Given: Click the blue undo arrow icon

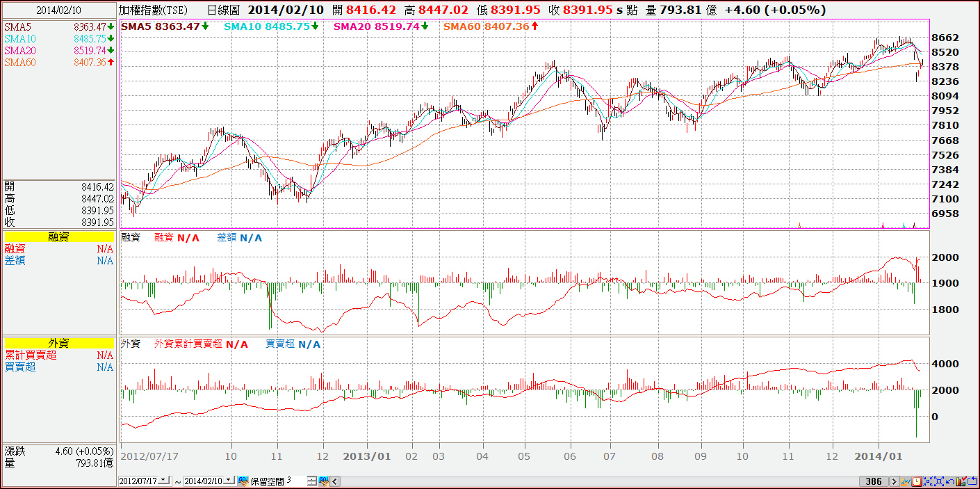Looking at the screenshot, I should coord(950,481).
